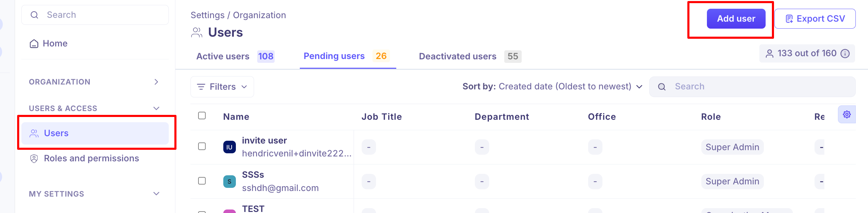This screenshot has width=868, height=213.
Task: Export the users list as CSV
Action: [815, 19]
